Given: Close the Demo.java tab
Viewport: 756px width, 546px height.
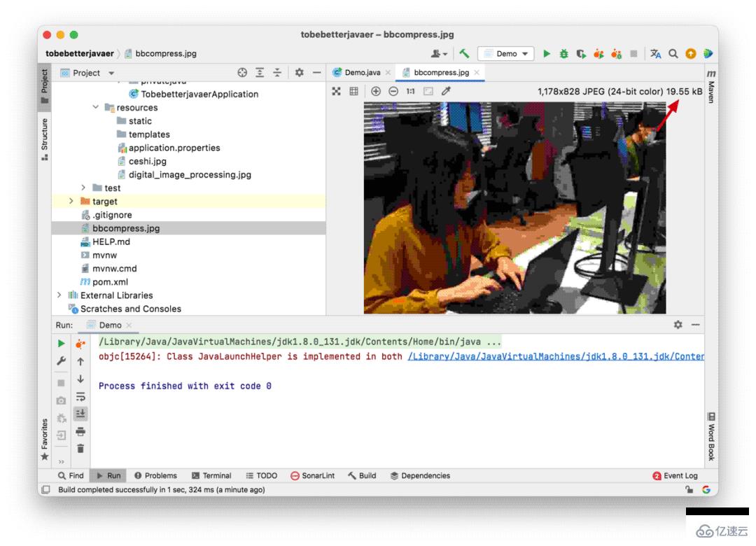Looking at the screenshot, I should click(x=388, y=72).
